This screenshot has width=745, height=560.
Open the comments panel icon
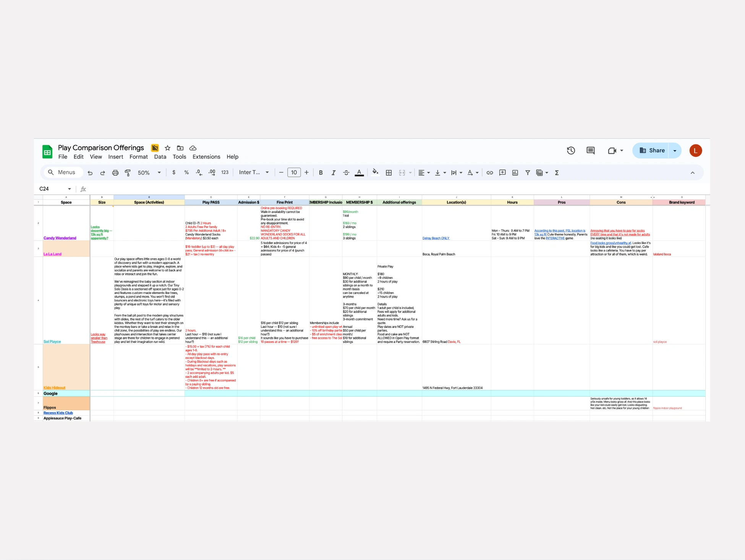(590, 151)
